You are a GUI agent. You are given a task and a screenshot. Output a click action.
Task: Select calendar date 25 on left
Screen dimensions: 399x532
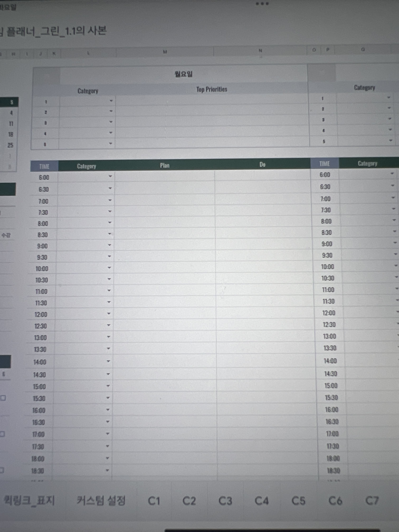tap(10, 145)
